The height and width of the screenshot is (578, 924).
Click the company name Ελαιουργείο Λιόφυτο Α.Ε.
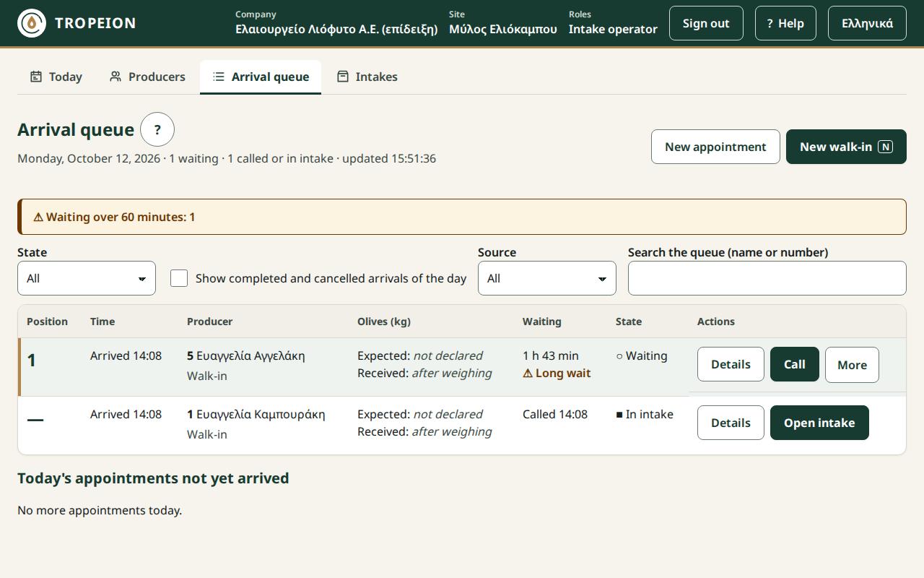coord(336,29)
